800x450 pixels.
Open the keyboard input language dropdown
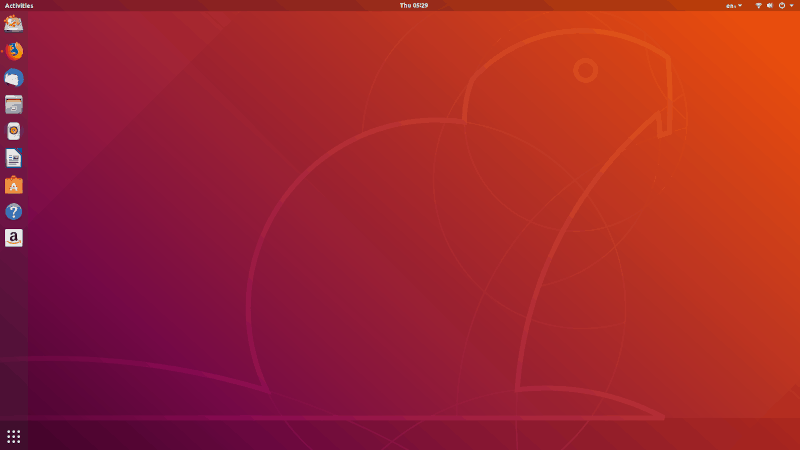[x=734, y=6]
